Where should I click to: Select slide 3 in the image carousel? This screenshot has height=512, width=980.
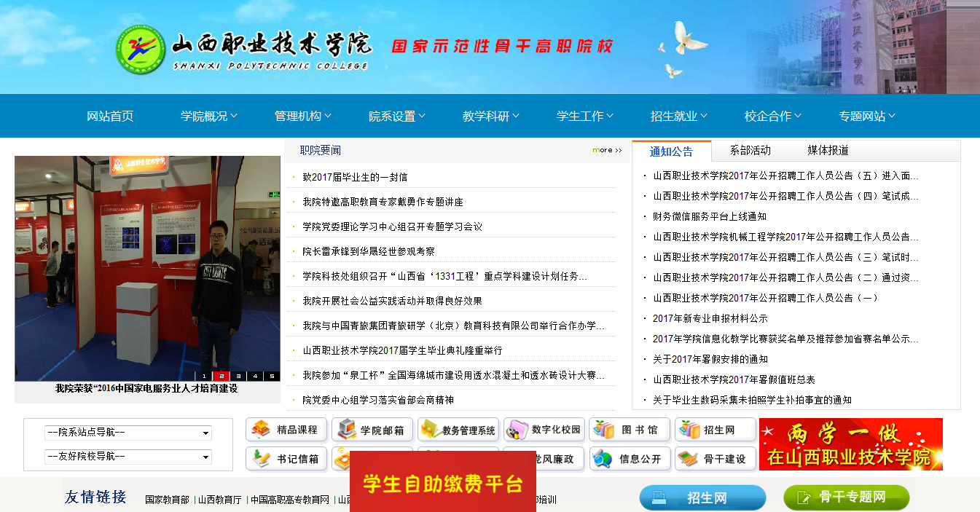click(x=238, y=376)
